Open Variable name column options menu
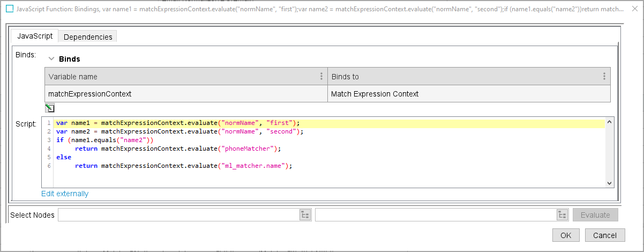The height and width of the screenshot is (252, 644). (321, 76)
